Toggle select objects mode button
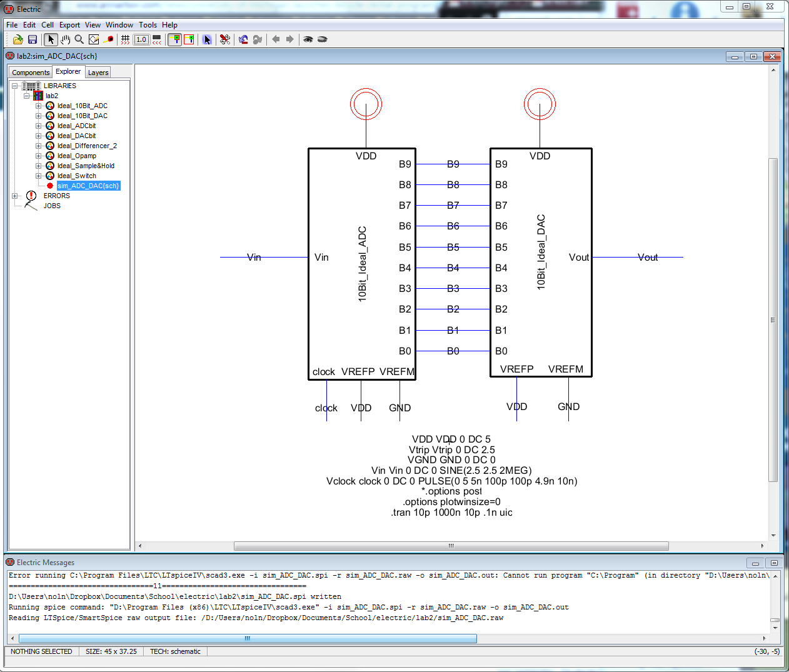The height and width of the screenshot is (672, 789). point(207,39)
